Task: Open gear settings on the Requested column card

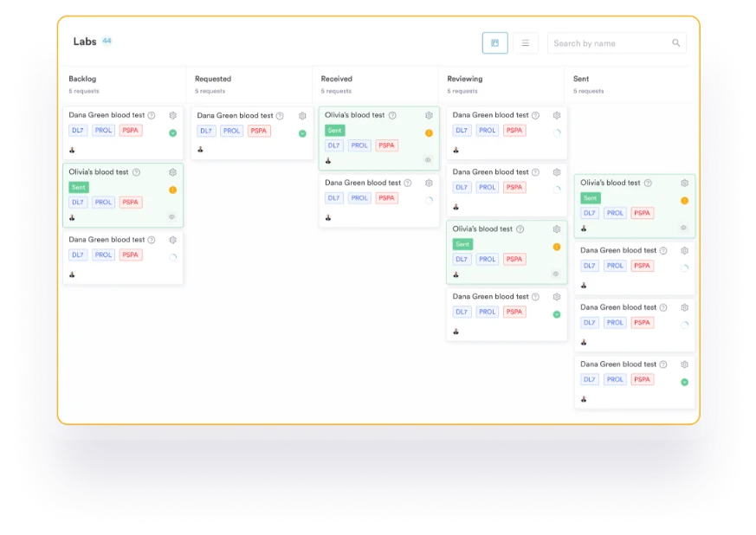Action: [x=302, y=116]
